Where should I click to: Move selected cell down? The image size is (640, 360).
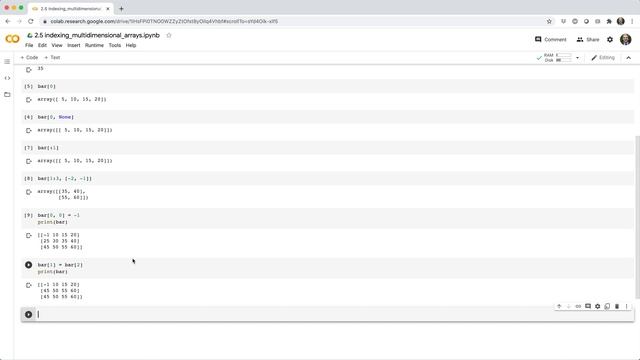click(569, 306)
